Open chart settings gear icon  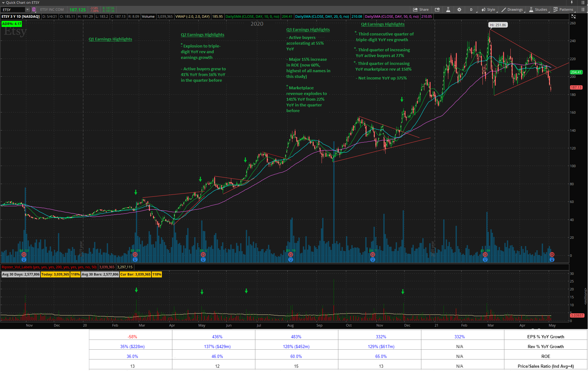[459, 10]
